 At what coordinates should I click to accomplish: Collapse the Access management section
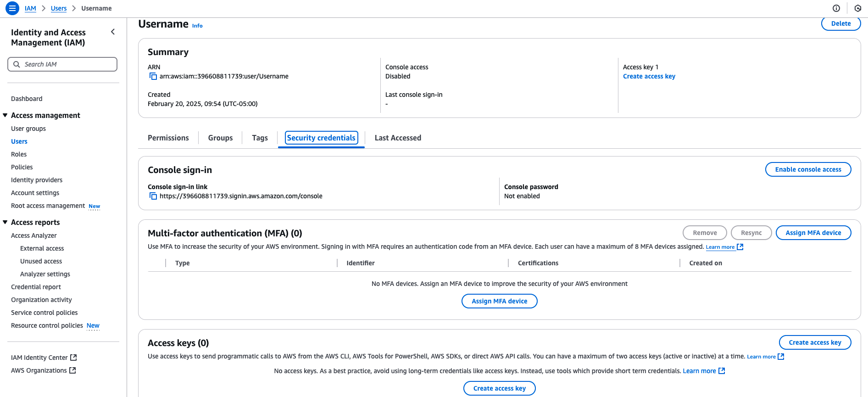pyautogui.click(x=5, y=115)
